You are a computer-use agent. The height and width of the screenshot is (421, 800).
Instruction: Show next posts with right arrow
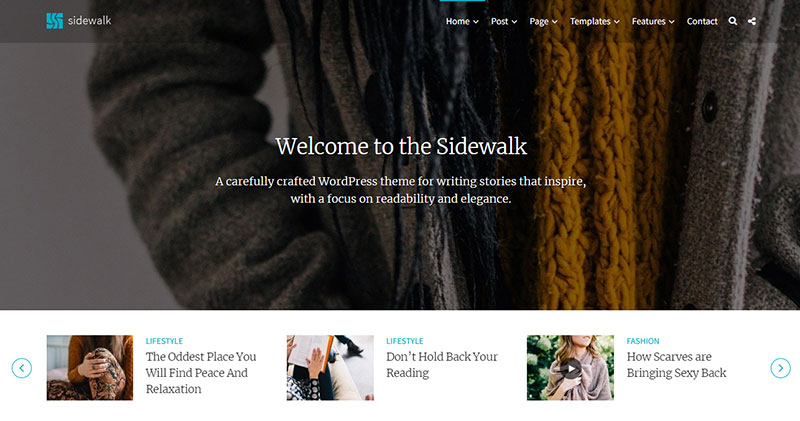tap(781, 368)
